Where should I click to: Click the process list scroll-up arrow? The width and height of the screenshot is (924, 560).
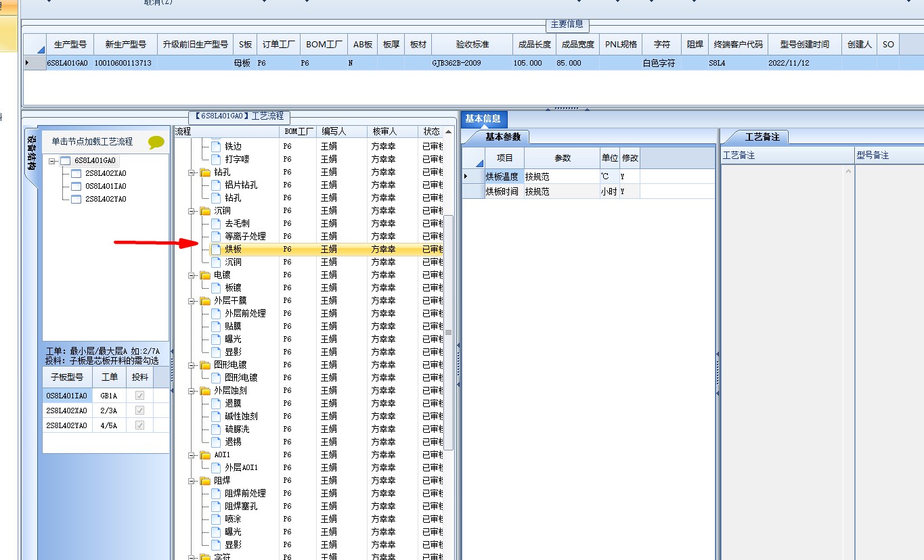point(448,132)
